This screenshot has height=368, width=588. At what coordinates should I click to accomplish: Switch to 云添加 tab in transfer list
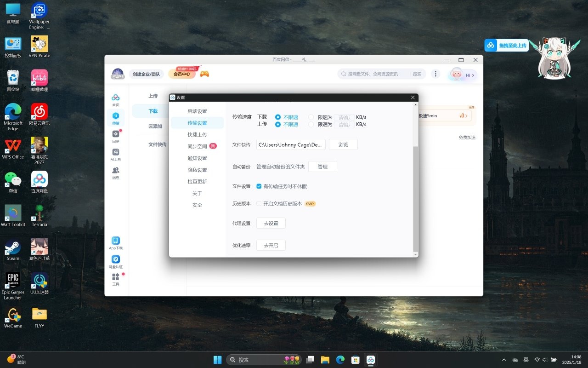click(x=155, y=126)
